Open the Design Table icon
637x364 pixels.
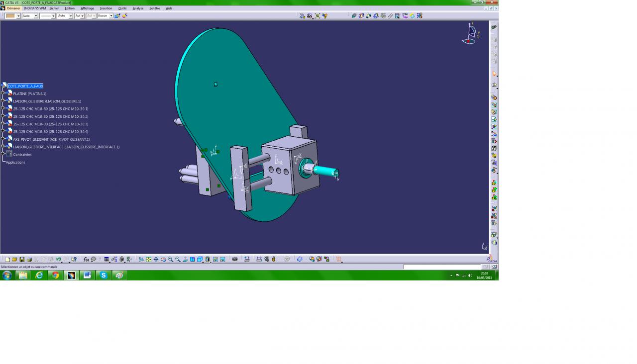[x=106, y=259]
